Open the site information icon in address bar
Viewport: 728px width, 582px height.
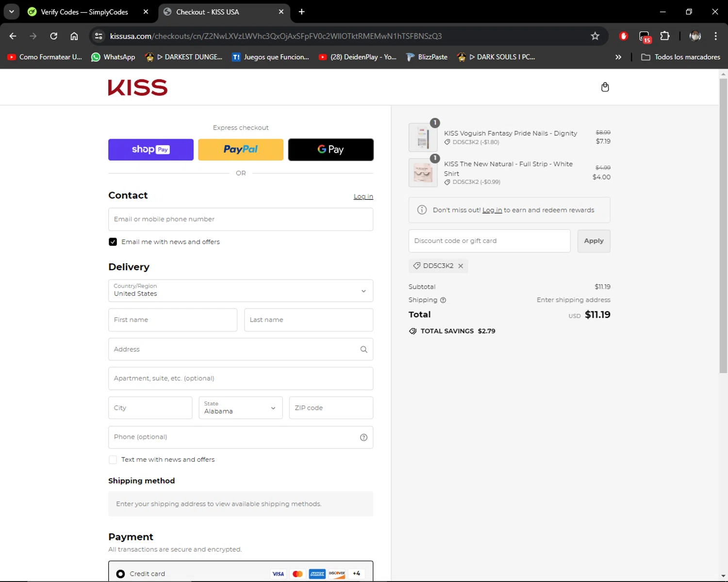coord(99,36)
